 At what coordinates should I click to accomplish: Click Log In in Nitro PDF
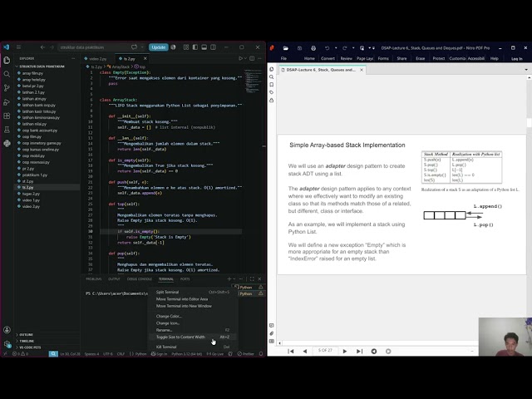click(517, 59)
